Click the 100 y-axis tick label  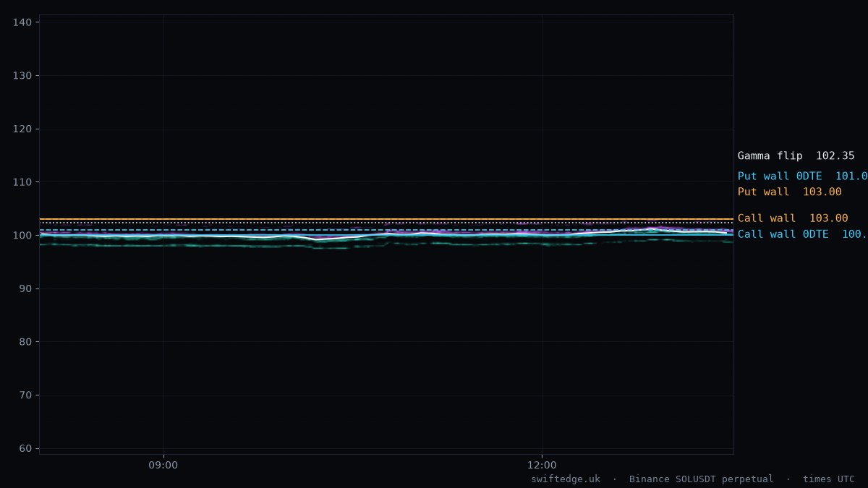[22, 236]
